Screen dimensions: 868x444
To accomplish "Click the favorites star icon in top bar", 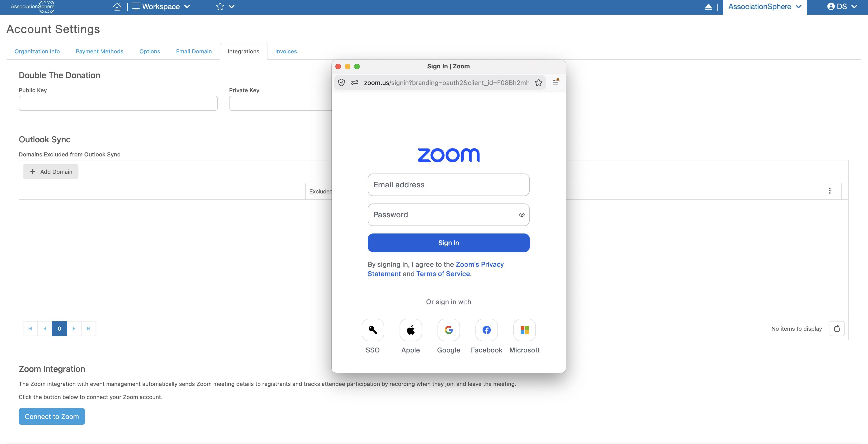I will click(220, 7).
